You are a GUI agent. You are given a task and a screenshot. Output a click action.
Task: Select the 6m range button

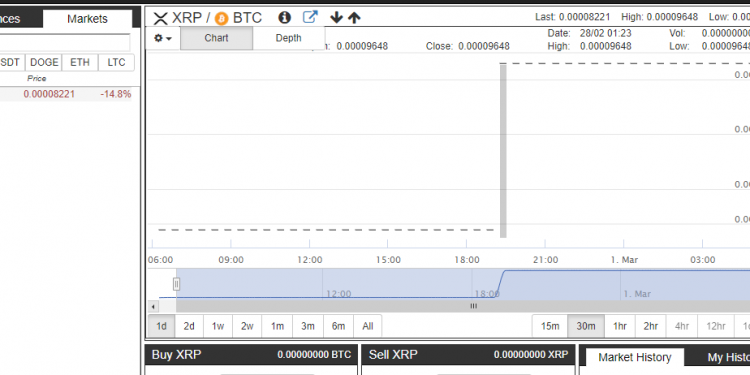click(338, 326)
